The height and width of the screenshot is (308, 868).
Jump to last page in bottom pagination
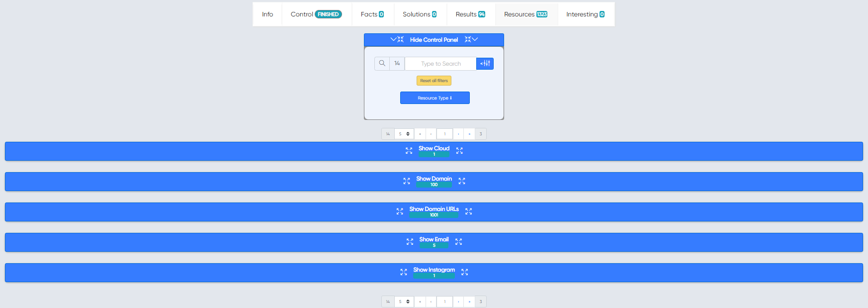click(469, 302)
